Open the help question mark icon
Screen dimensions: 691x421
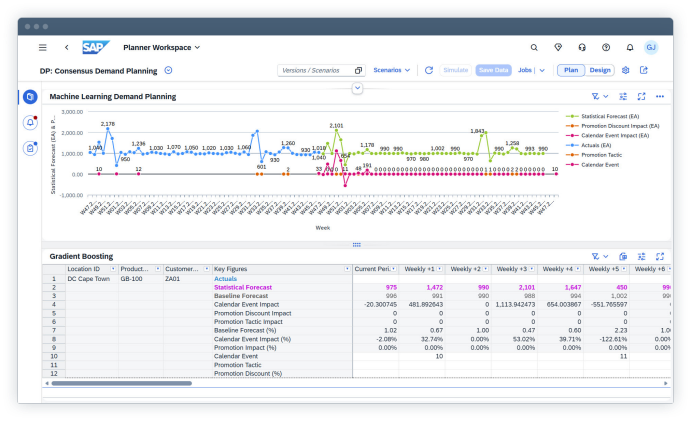[606, 47]
